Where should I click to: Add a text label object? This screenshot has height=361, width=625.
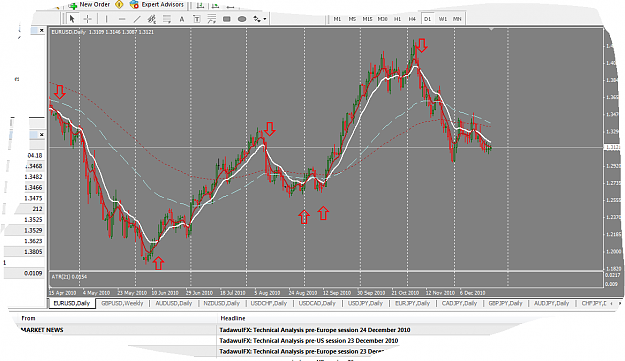(x=197, y=19)
